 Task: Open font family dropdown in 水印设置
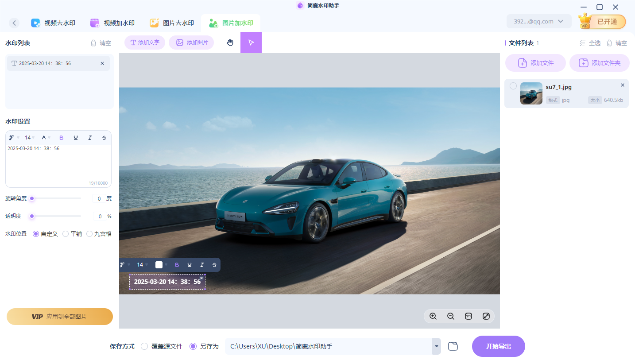[14, 138]
